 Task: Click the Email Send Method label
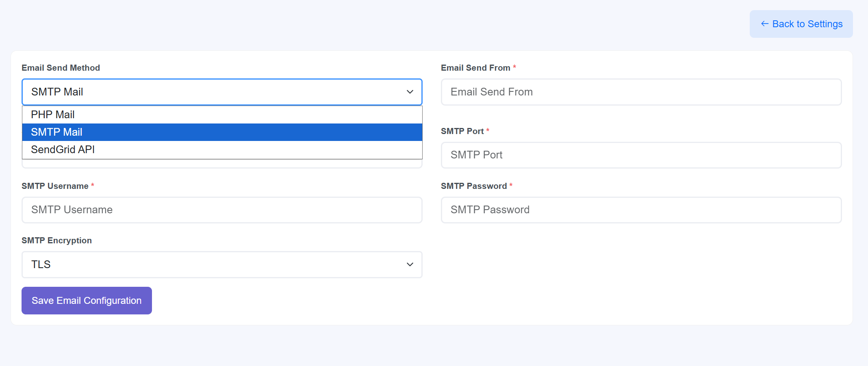(x=61, y=67)
